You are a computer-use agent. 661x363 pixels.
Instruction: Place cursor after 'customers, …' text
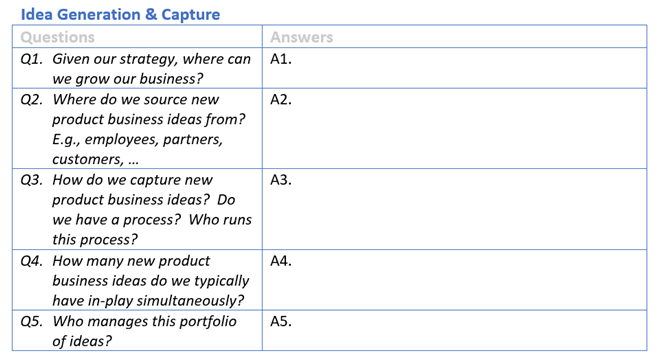tap(140, 159)
